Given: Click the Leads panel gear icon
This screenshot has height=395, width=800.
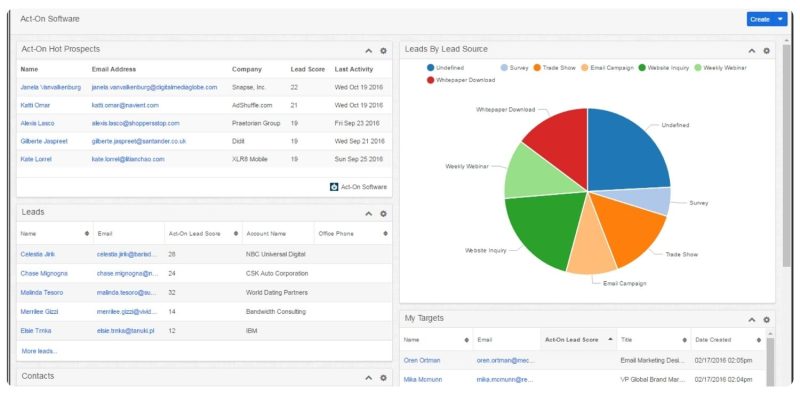Looking at the screenshot, I should pyautogui.click(x=383, y=214).
